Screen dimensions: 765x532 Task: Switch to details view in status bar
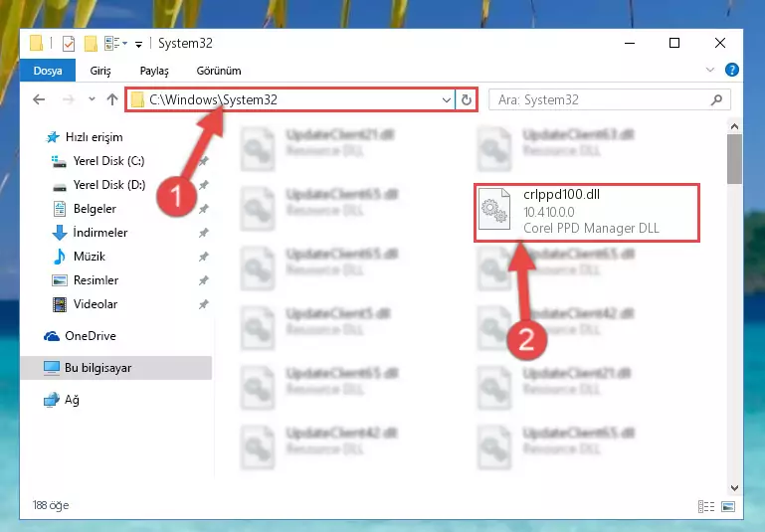[706, 507]
